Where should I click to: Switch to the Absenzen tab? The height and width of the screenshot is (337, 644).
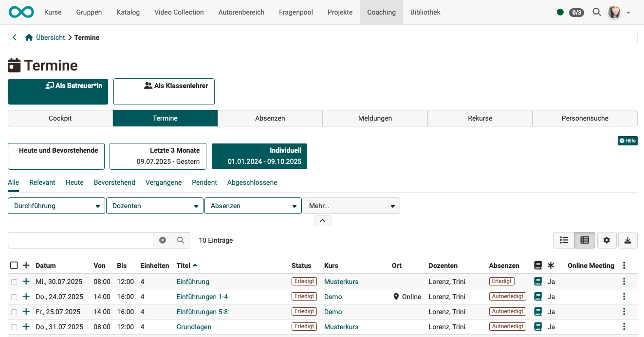[270, 118]
